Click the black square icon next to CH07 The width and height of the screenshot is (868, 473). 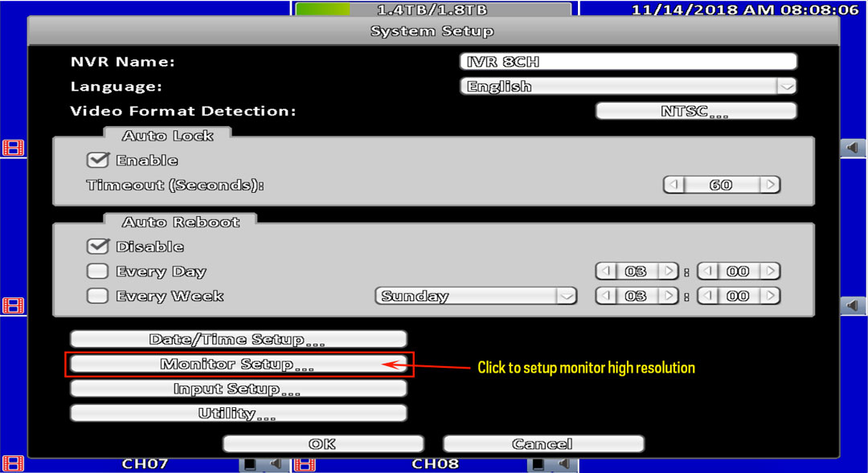250,464
